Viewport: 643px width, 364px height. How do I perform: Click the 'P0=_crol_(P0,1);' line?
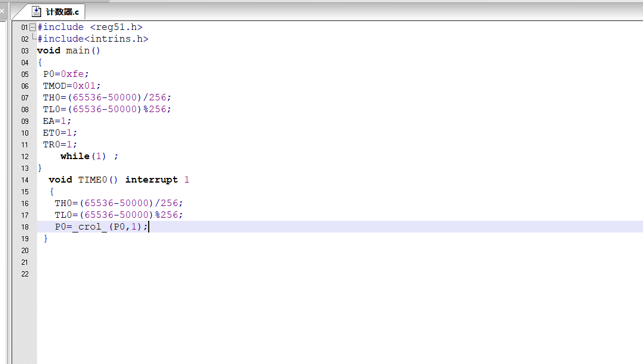(x=101, y=227)
